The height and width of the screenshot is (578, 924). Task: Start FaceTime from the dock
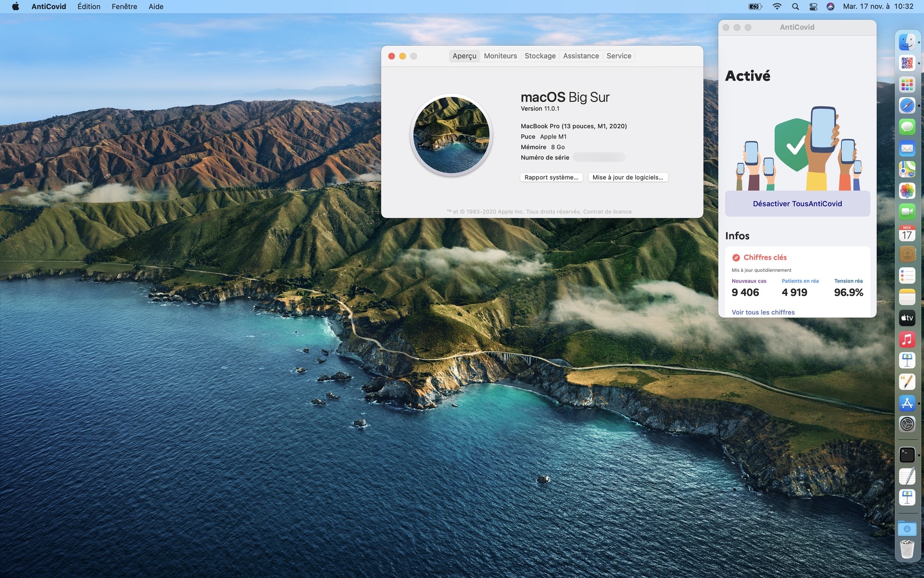coord(907,212)
